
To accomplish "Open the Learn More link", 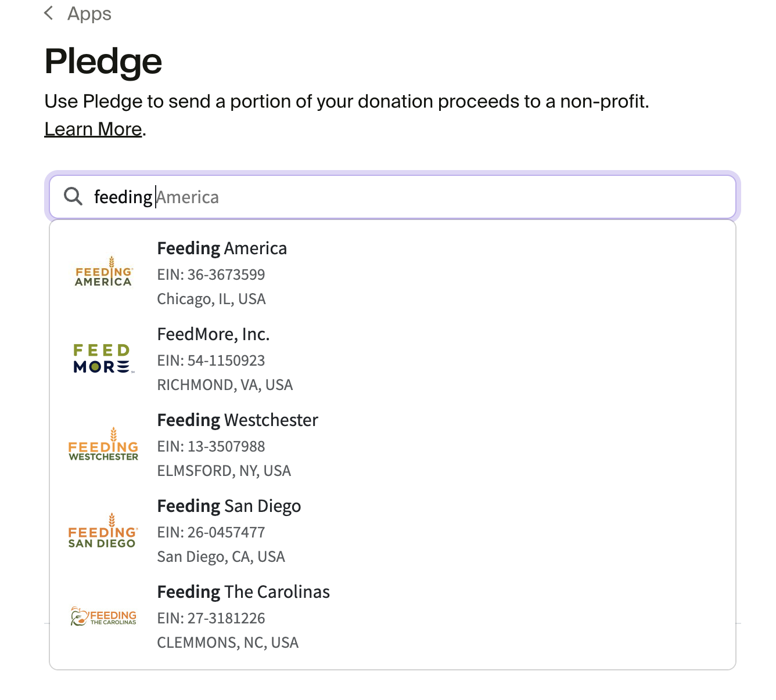I will [x=93, y=129].
